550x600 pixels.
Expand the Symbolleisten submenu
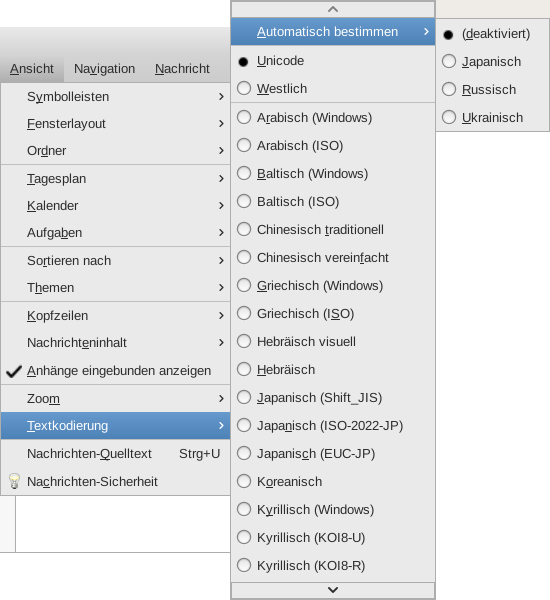pos(115,97)
